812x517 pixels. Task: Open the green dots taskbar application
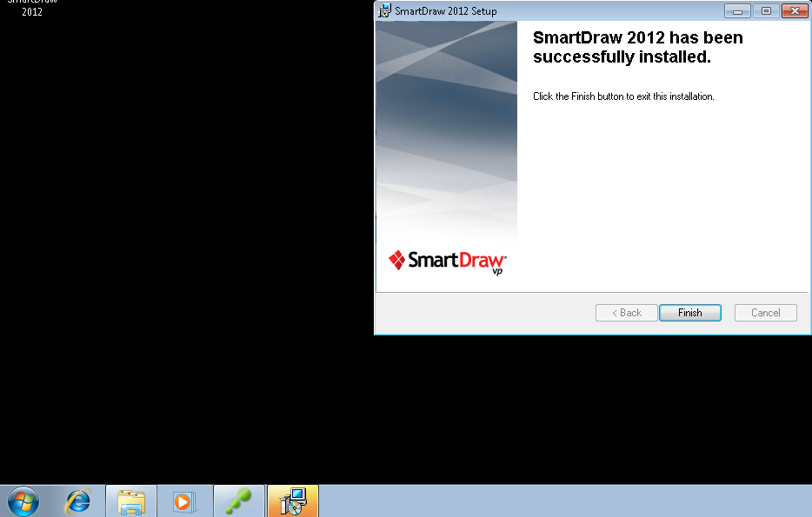(239, 501)
